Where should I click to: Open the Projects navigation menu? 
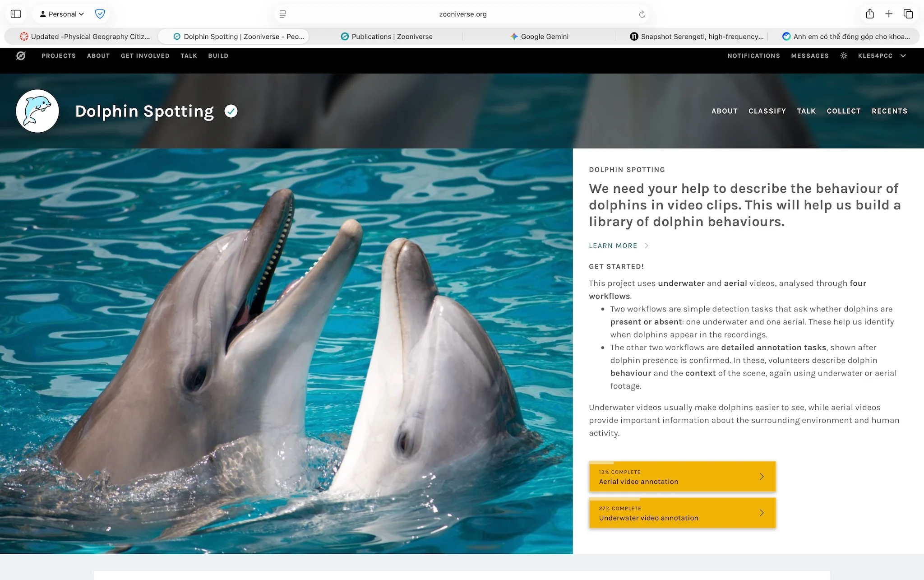coord(59,56)
